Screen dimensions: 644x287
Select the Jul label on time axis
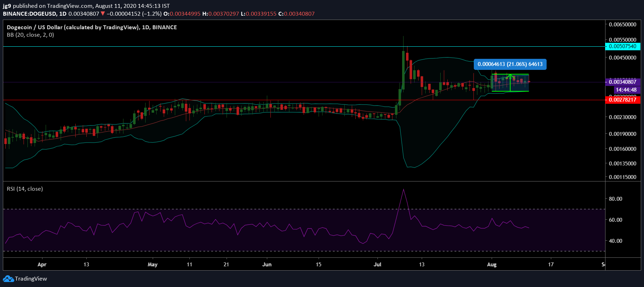click(x=377, y=265)
